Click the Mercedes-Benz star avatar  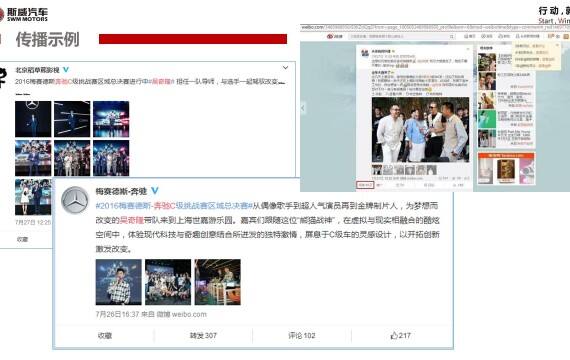pyautogui.click(x=75, y=200)
